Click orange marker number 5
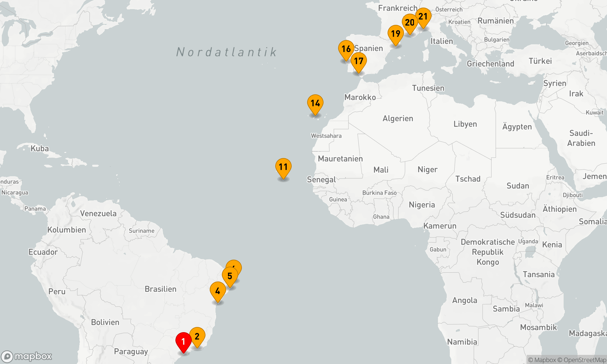Screen dimensions: 607x364 click(230, 277)
